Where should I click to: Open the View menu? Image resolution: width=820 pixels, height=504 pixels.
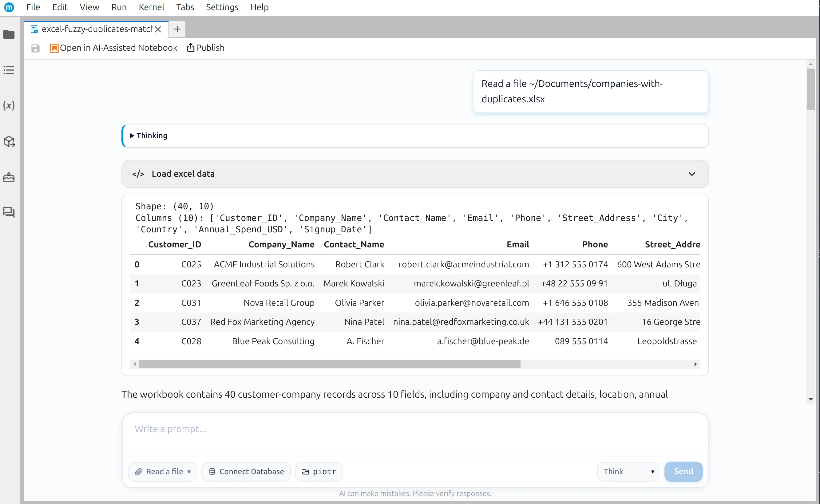(x=89, y=7)
